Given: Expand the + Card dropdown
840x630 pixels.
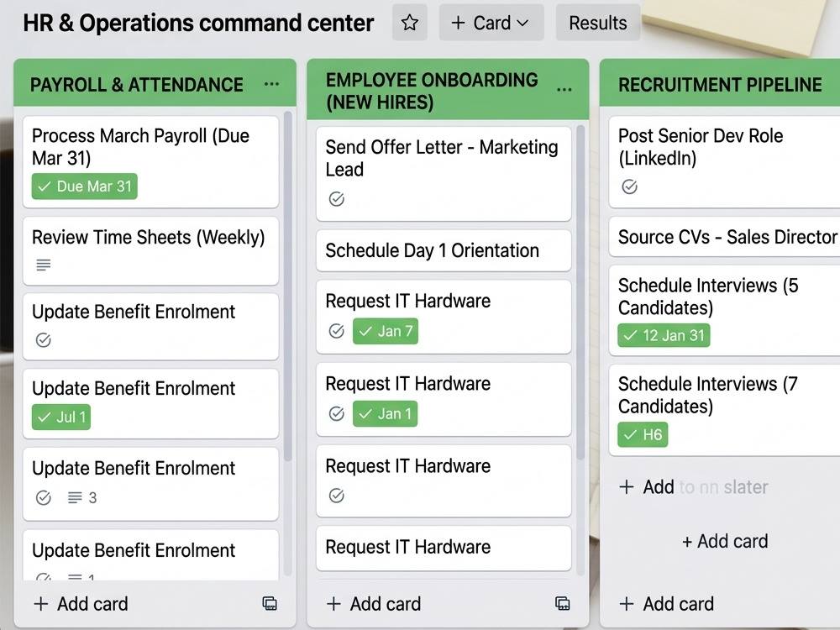Looking at the screenshot, I should (x=491, y=23).
